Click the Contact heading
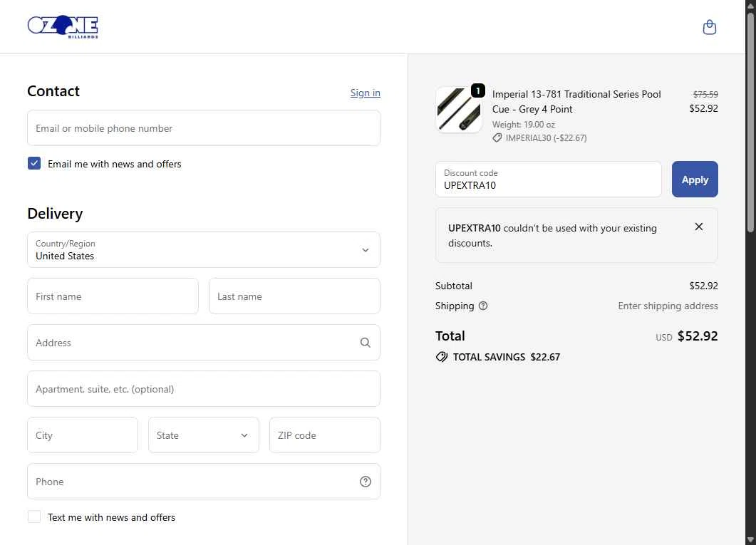The height and width of the screenshot is (545, 756). [x=53, y=91]
